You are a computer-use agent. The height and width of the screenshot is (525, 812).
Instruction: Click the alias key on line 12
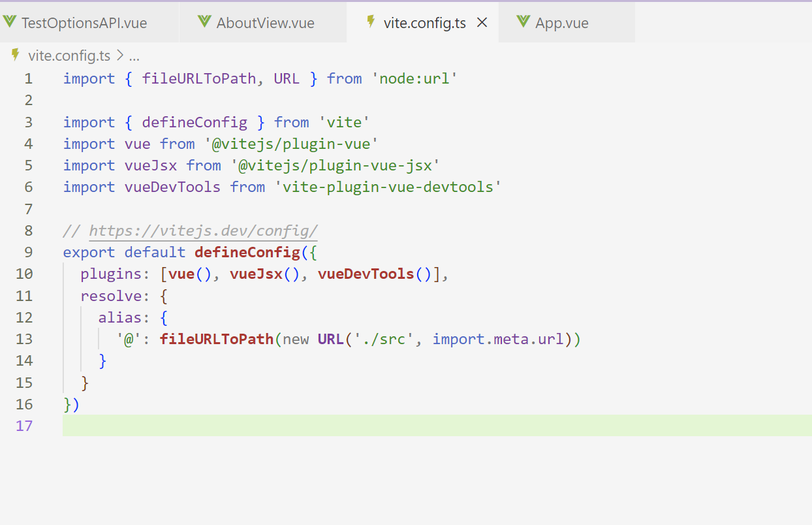coord(120,318)
